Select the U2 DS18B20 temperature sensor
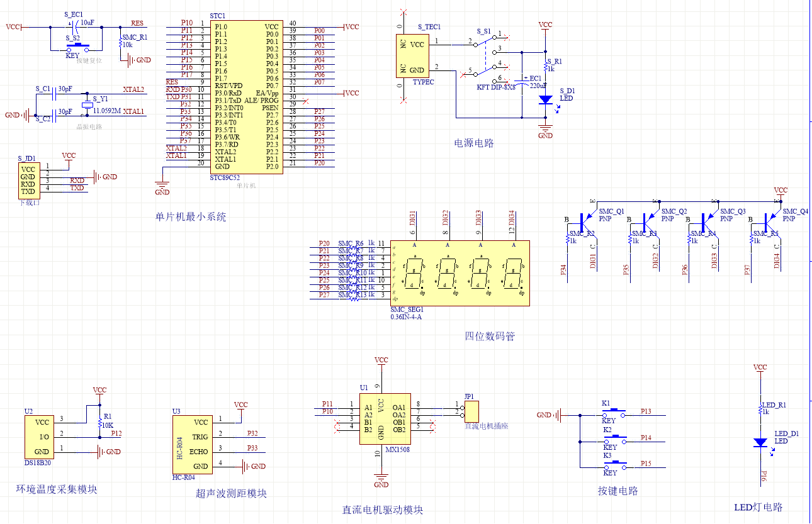 coord(39,437)
